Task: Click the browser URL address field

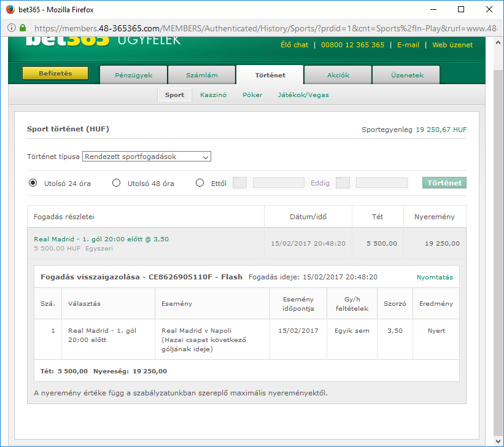Action: 265,28
